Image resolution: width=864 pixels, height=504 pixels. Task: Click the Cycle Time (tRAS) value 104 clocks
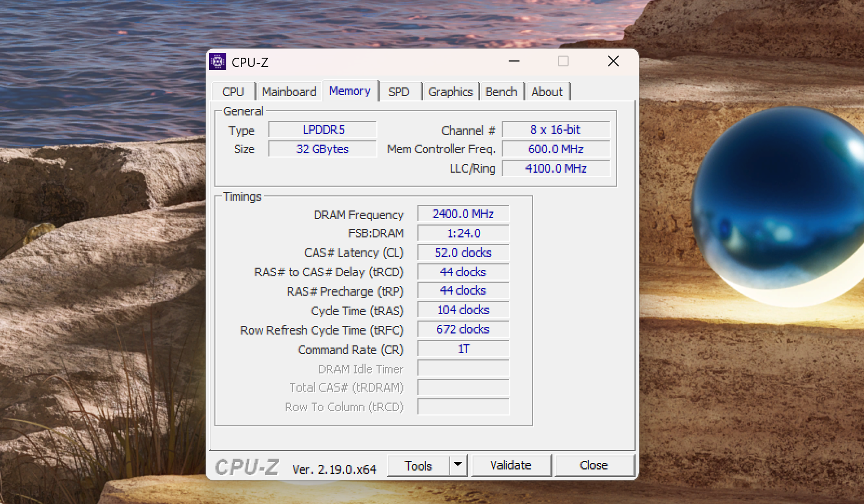coord(463,310)
